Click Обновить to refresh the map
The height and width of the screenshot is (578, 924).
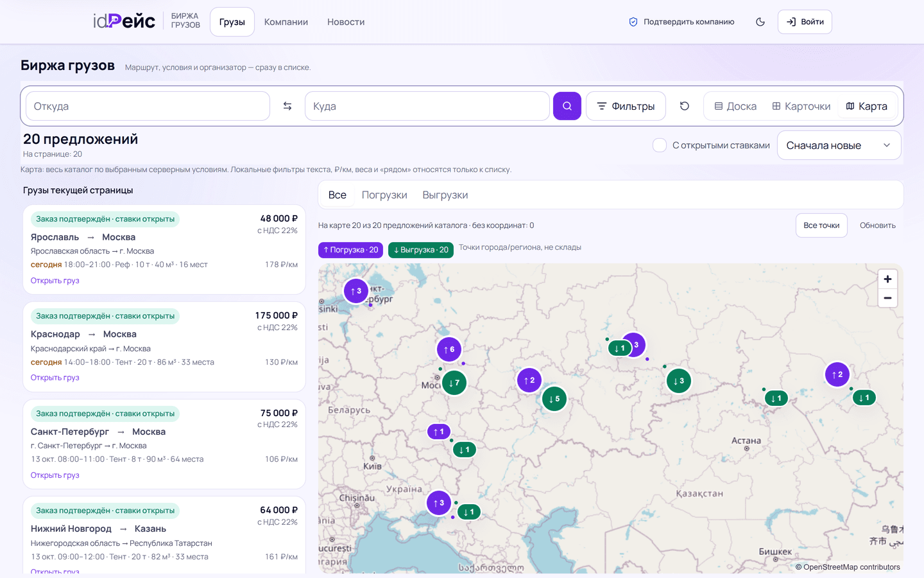pyautogui.click(x=878, y=225)
